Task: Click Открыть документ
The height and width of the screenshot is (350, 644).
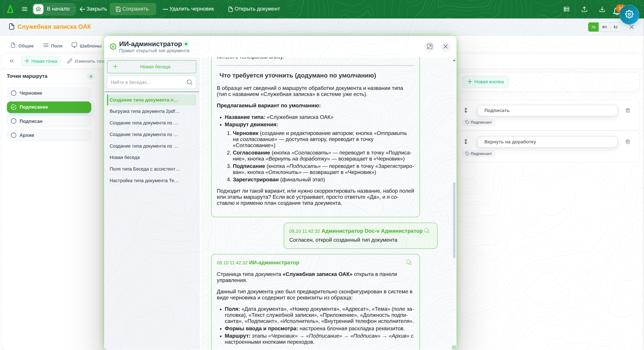Action: (x=254, y=9)
